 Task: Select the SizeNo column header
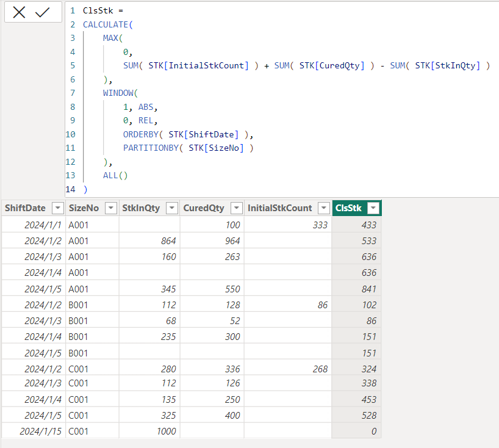84,208
